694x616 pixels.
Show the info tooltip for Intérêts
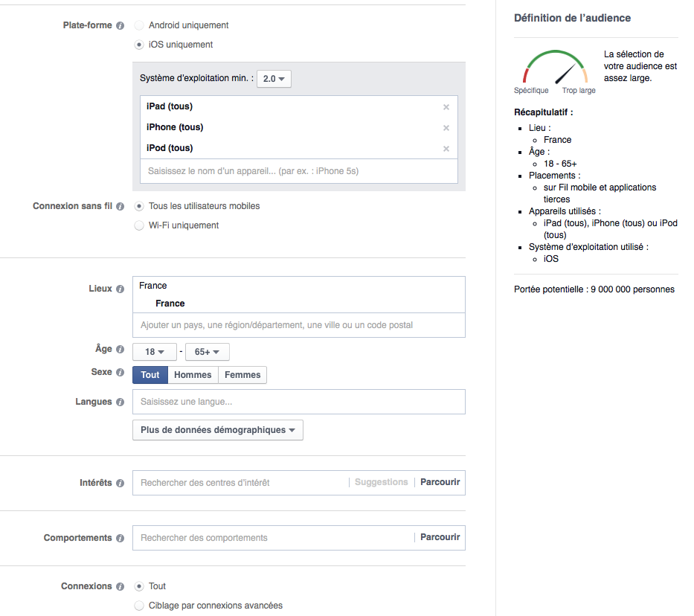[x=121, y=483]
